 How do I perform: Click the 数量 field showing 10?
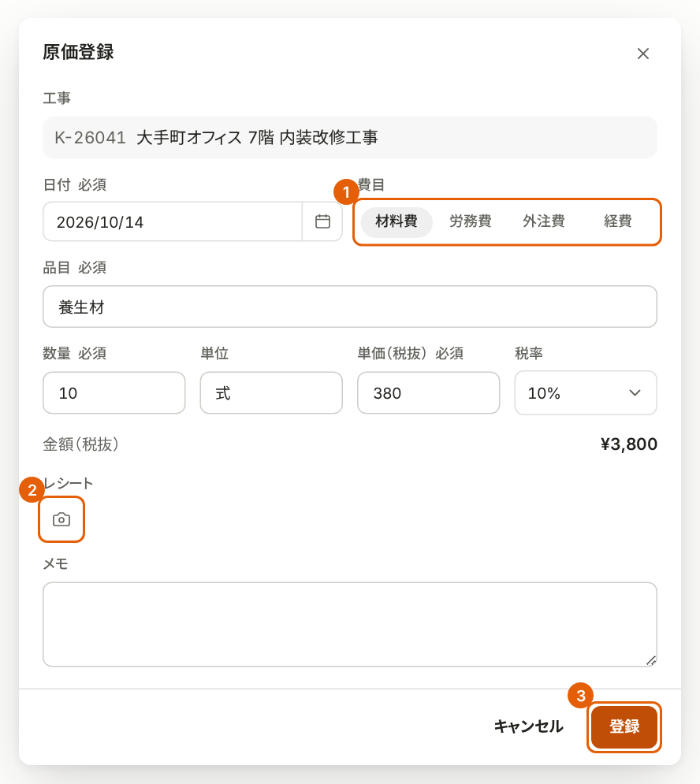114,393
